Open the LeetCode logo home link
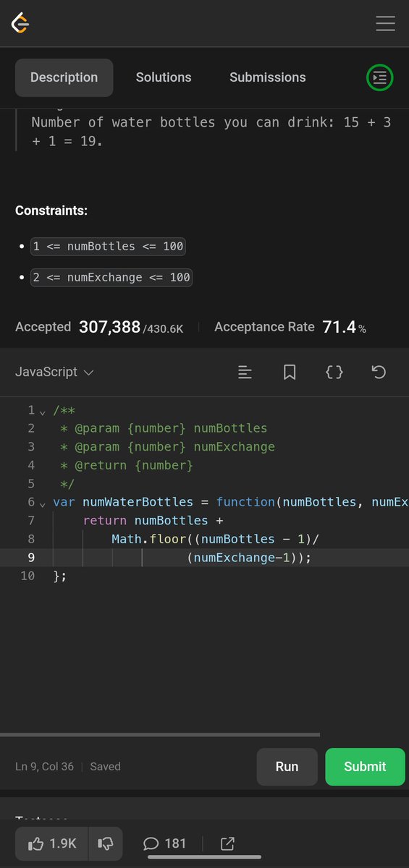The image size is (409, 868). (20, 23)
